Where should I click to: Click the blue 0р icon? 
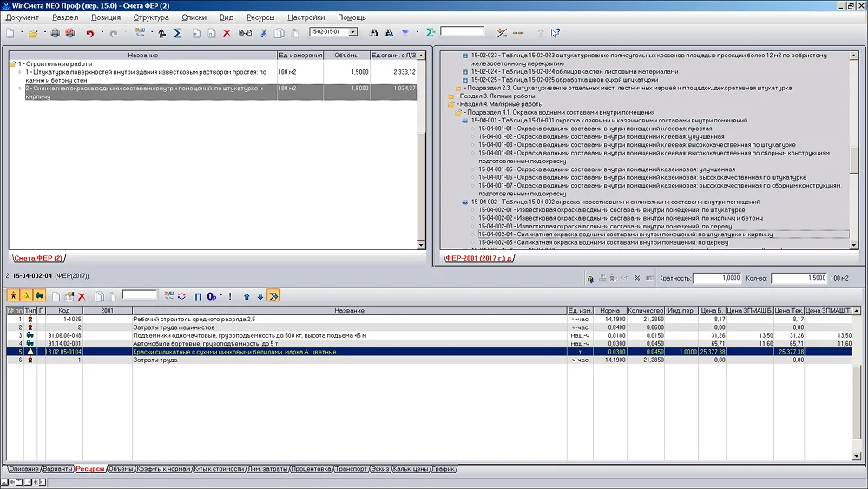pos(212,296)
